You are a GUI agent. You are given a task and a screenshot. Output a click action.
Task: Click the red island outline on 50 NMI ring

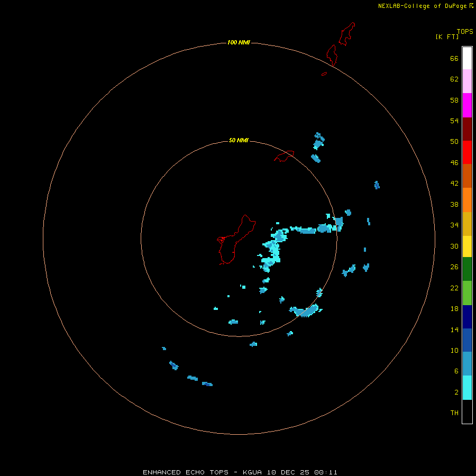(284, 156)
